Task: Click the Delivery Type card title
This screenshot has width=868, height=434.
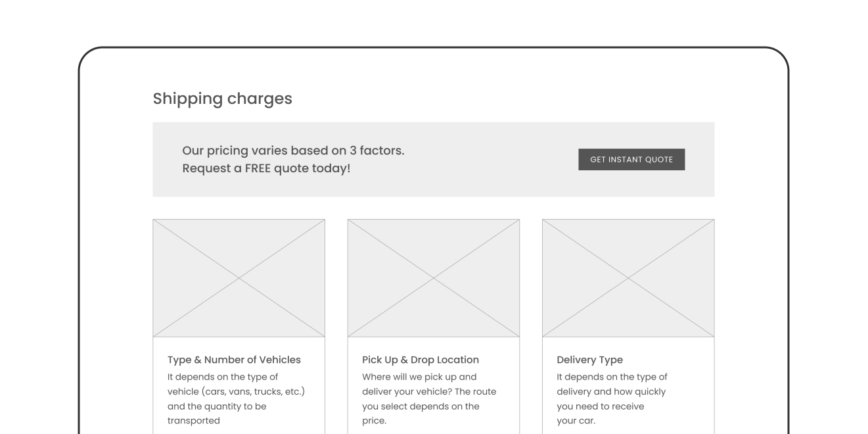Action: tap(589, 360)
